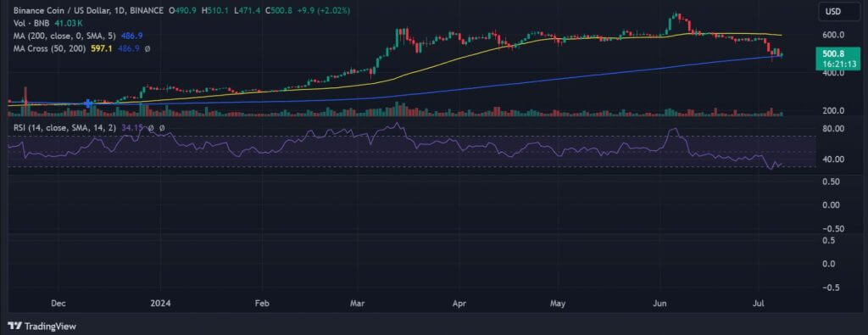868x335 pixels.
Task: Click the May label on time axis
Action: [559, 304]
